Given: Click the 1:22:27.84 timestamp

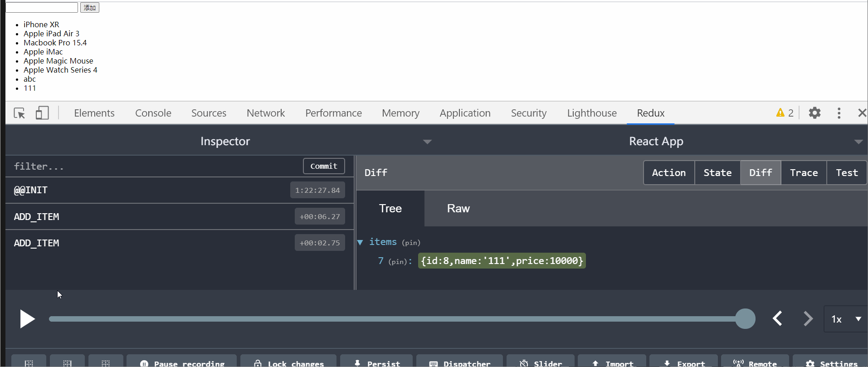Looking at the screenshot, I should tap(317, 190).
